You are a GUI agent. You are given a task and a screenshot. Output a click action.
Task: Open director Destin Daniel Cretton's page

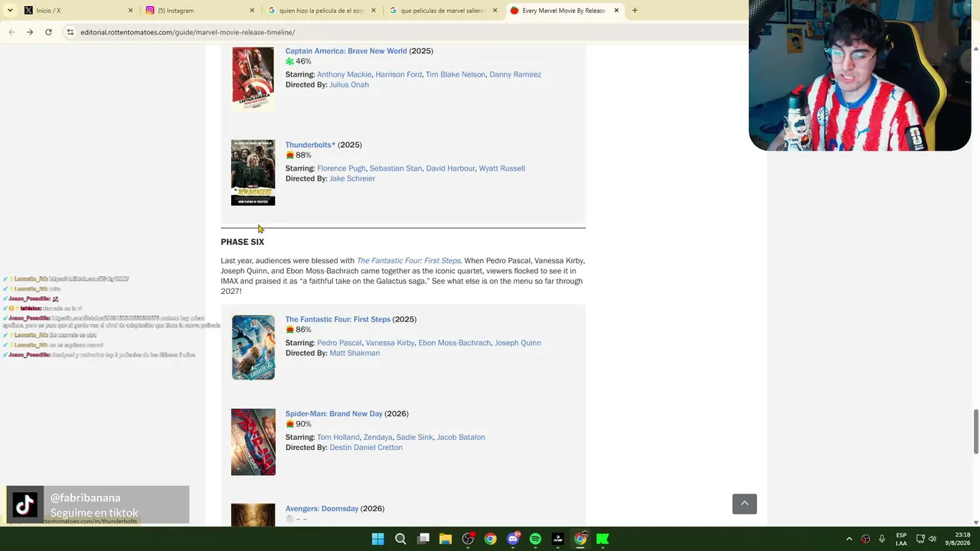[x=366, y=448]
